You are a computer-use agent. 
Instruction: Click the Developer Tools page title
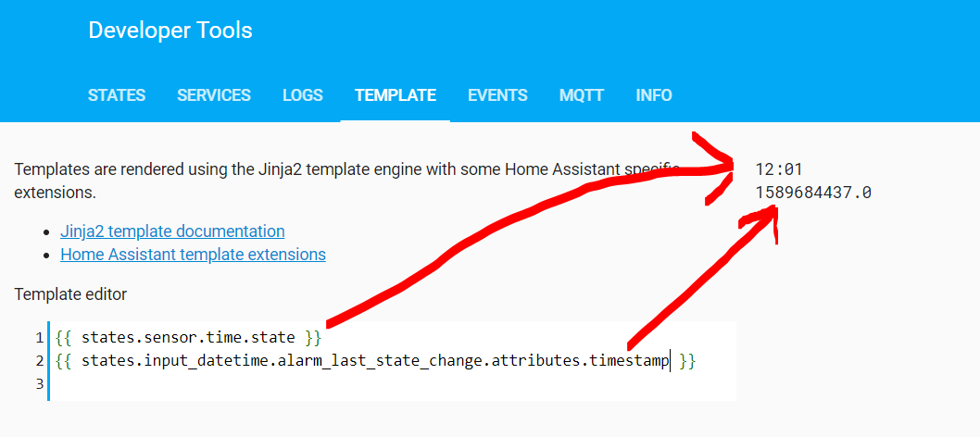170,30
